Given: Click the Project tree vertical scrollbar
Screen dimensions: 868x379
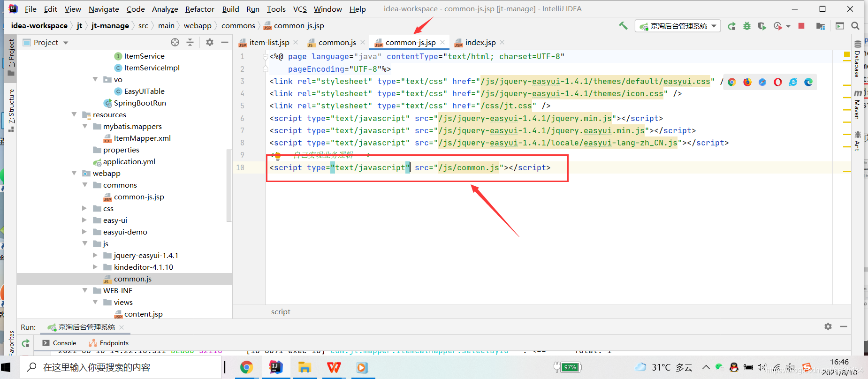Looking at the screenshot, I should pos(229,185).
